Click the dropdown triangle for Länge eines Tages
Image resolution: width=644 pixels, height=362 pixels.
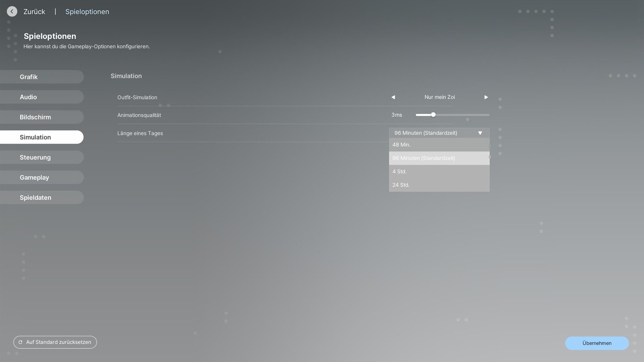point(480,133)
